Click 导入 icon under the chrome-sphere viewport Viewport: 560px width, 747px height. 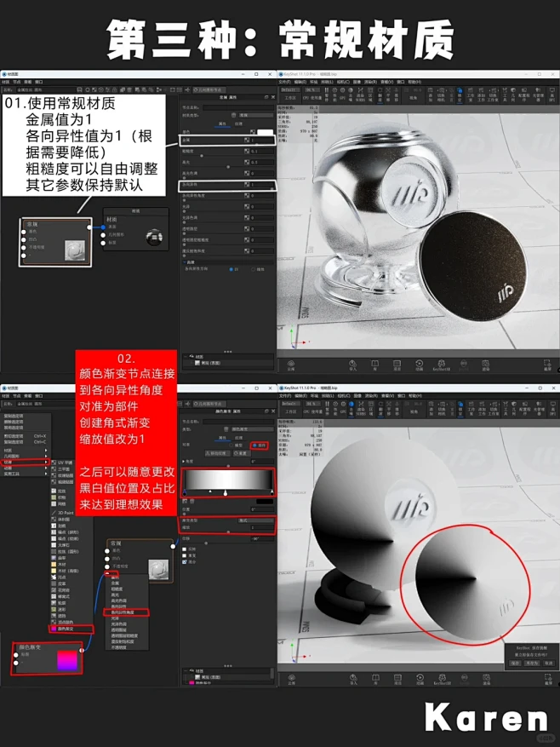click(x=353, y=365)
